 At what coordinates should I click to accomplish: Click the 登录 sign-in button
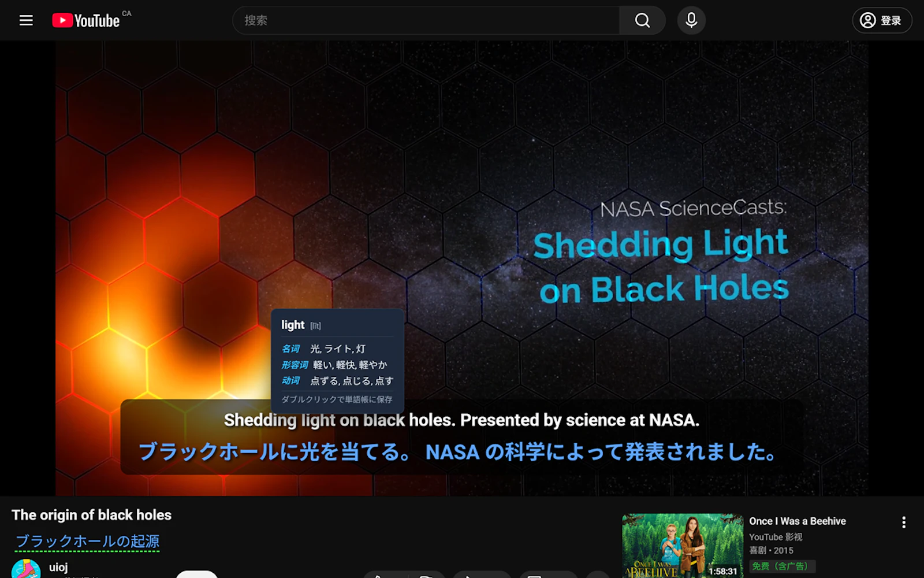(882, 21)
